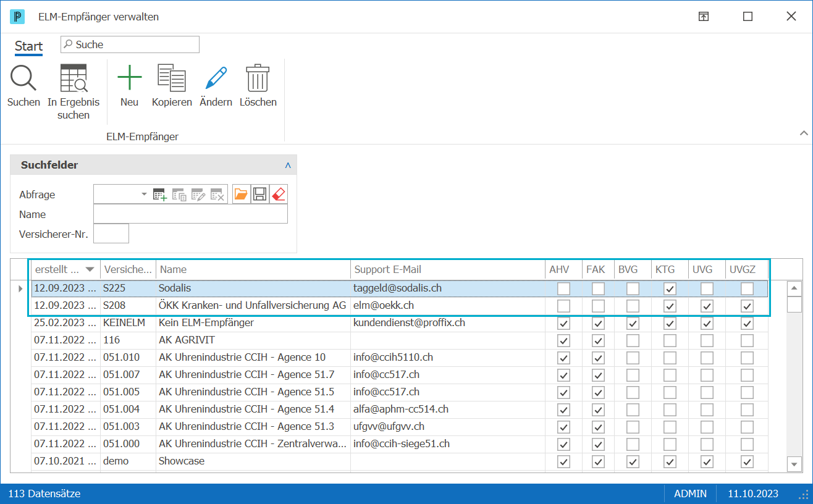Uncheck BVG for Kein ELM-Empfänger
This screenshot has width=813, height=504.
tap(633, 323)
